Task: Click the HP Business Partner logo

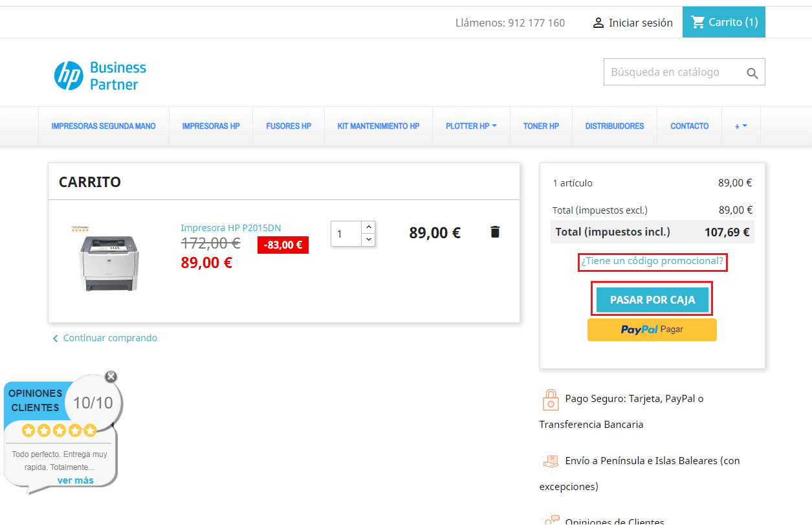Action: 100,76
